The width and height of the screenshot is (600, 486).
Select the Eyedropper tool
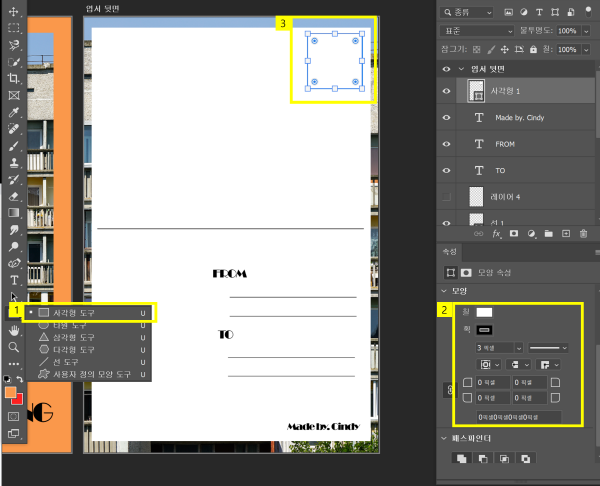click(14, 112)
